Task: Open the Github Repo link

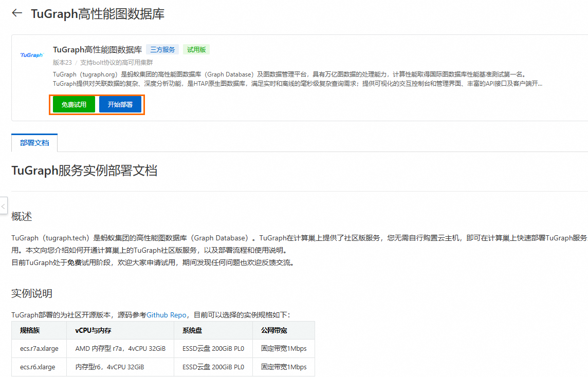Action: point(166,315)
